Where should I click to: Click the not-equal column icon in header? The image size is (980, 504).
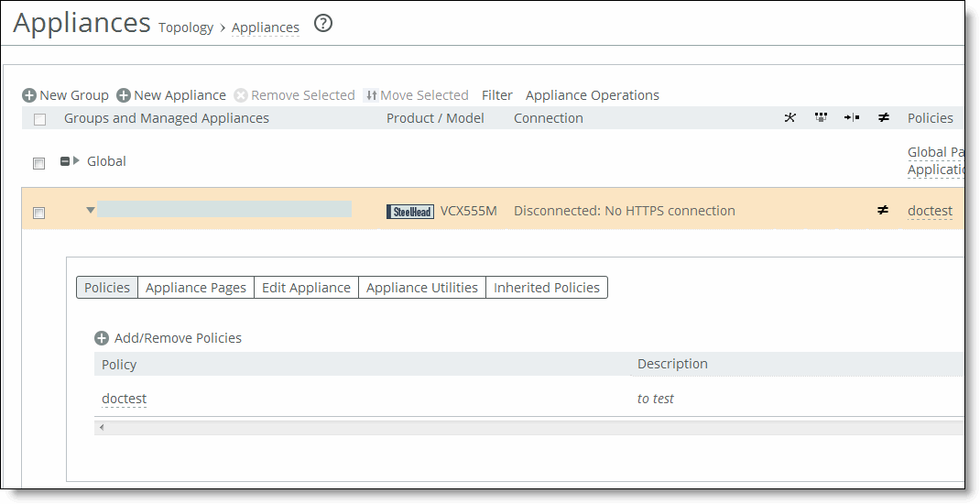(883, 118)
